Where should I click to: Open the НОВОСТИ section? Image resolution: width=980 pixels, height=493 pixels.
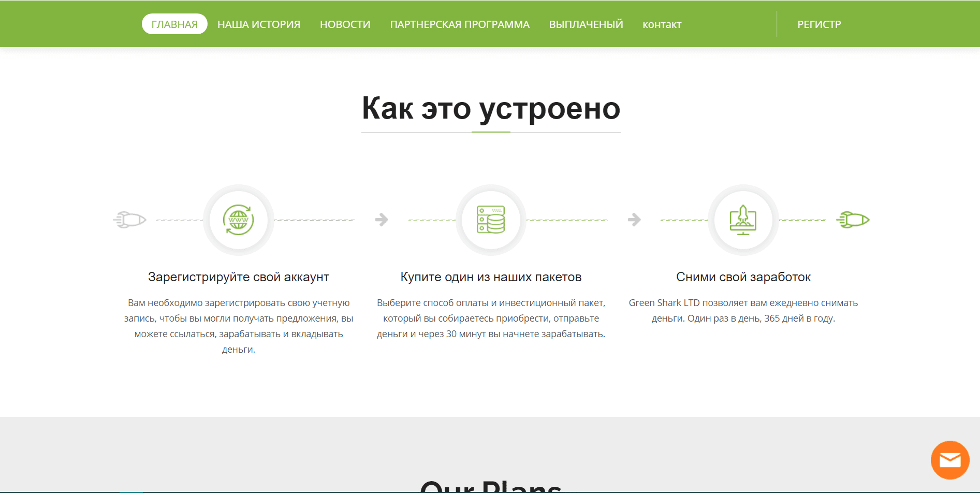[345, 24]
